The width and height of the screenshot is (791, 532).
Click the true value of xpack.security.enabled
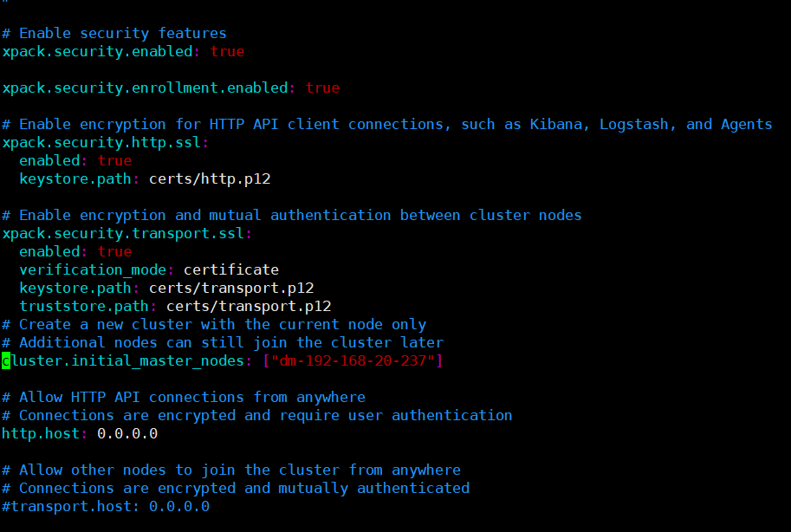tap(228, 51)
